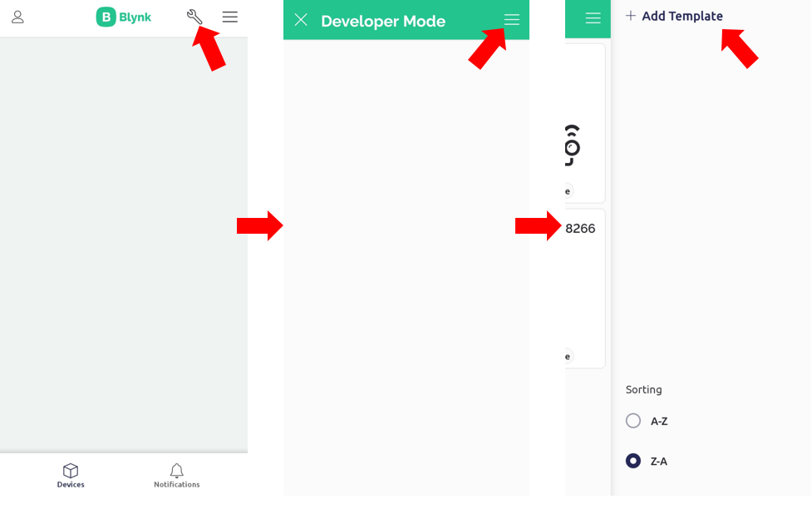Tap the Sorting section label
The width and height of the screenshot is (812, 509).
click(x=644, y=389)
